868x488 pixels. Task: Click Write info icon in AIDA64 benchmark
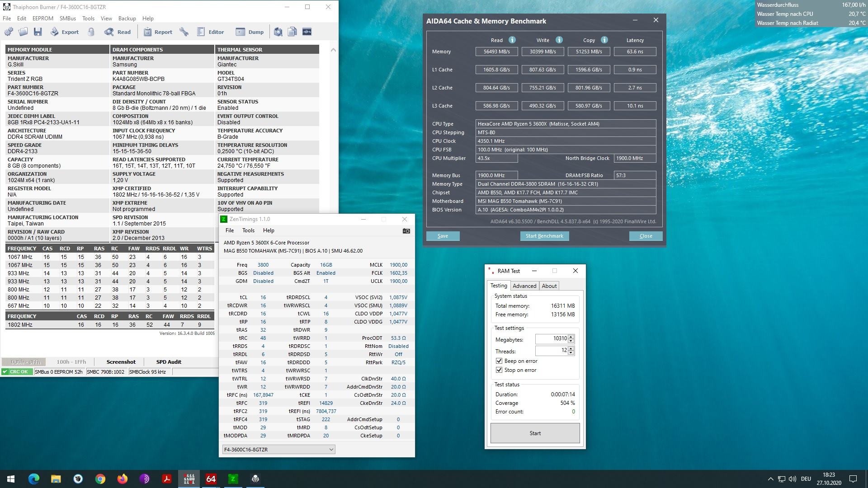coord(559,40)
